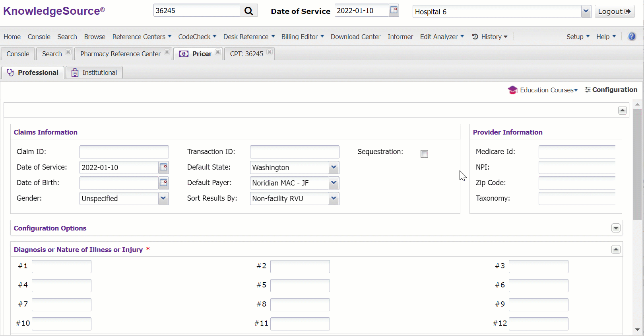Expand the Configuration Options section
Image resolution: width=644 pixels, height=336 pixels.
point(616,228)
